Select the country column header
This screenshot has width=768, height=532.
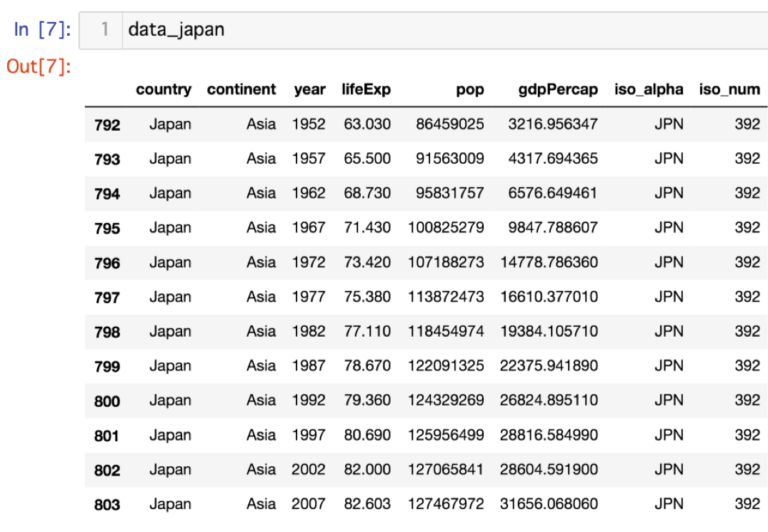click(163, 89)
